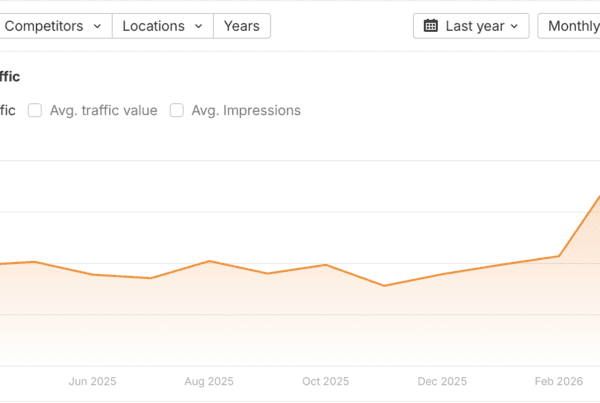Click the Dec 2025 axis label
The width and height of the screenshot is (600, 403).
(442, 381)
